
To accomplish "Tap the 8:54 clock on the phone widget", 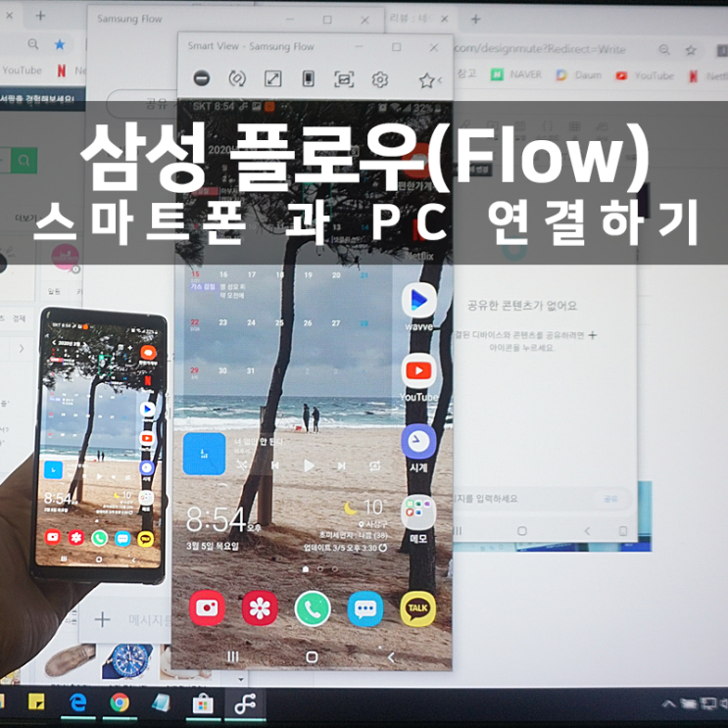I will pyautogui.click(x=216, y=519).
